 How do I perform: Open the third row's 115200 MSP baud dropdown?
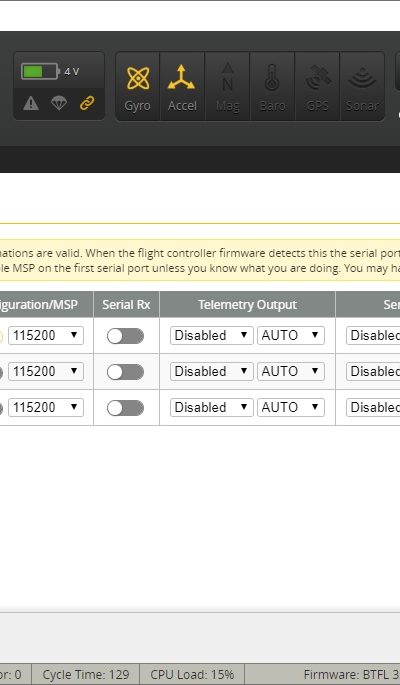[x=46, y=408]
